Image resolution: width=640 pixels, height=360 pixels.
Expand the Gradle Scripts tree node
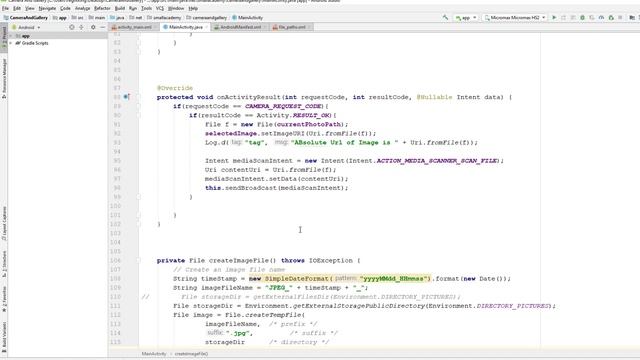click(x=11, y=43)
